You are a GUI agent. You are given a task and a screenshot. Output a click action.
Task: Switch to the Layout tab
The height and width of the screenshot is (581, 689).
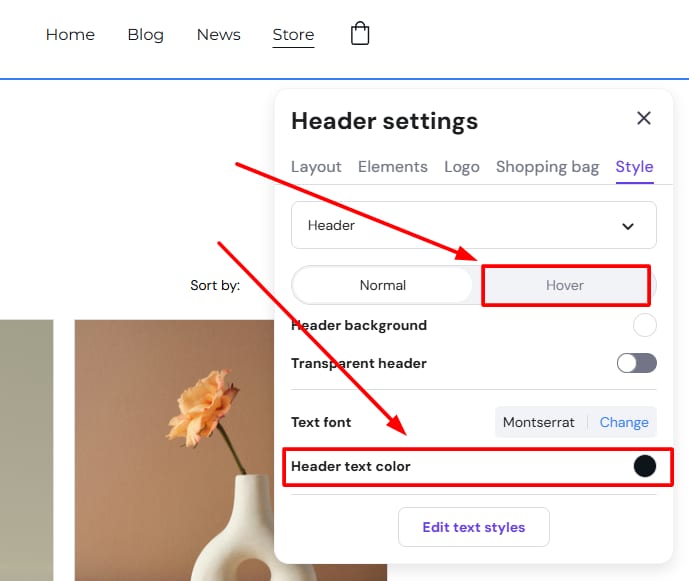[316, 167]
